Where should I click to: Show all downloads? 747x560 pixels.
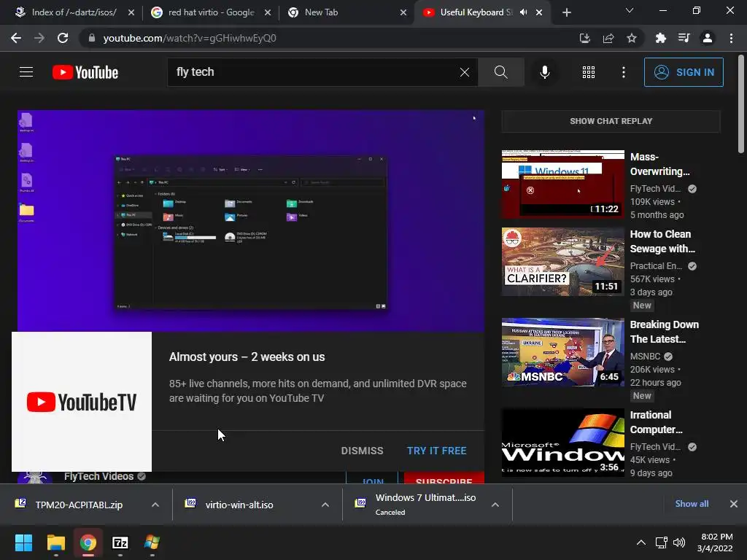click(x=692, y=504)
